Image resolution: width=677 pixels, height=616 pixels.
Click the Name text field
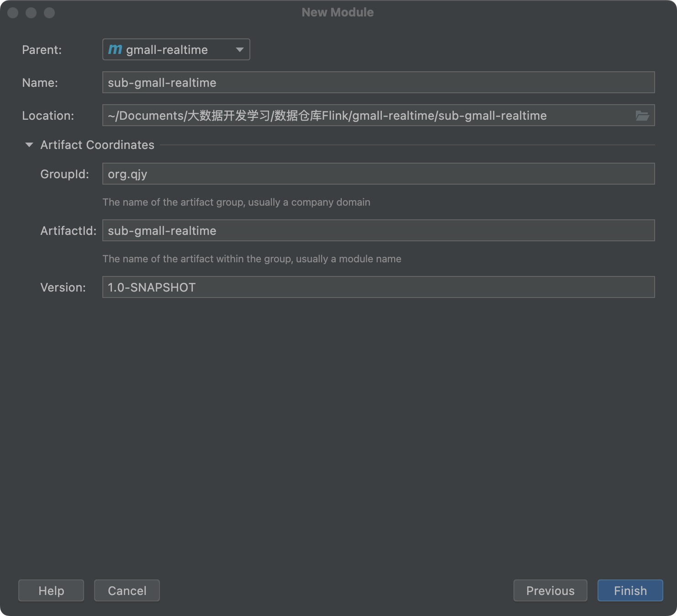378,83
